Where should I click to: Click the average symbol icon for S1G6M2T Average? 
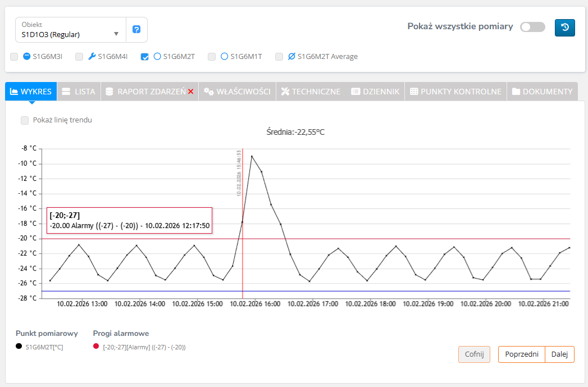pyautogui.click(x=291, y=56)
